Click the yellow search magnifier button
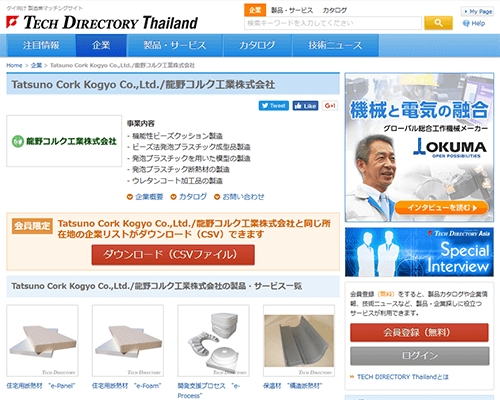500x400 pixels. pos(438,23)
